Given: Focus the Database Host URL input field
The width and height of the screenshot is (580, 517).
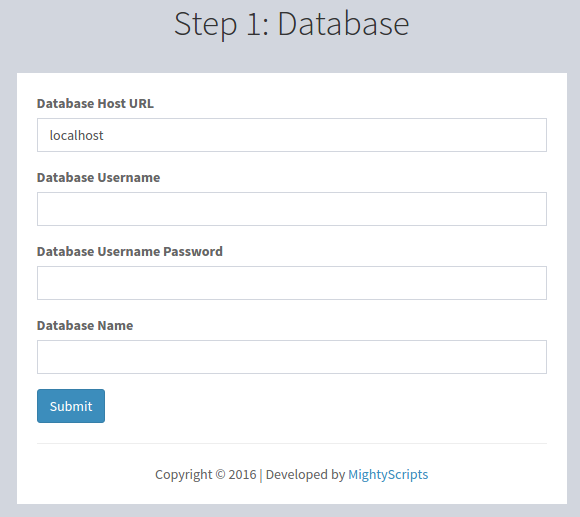Looking at the screenshot, I should click(x=291, y=135).
